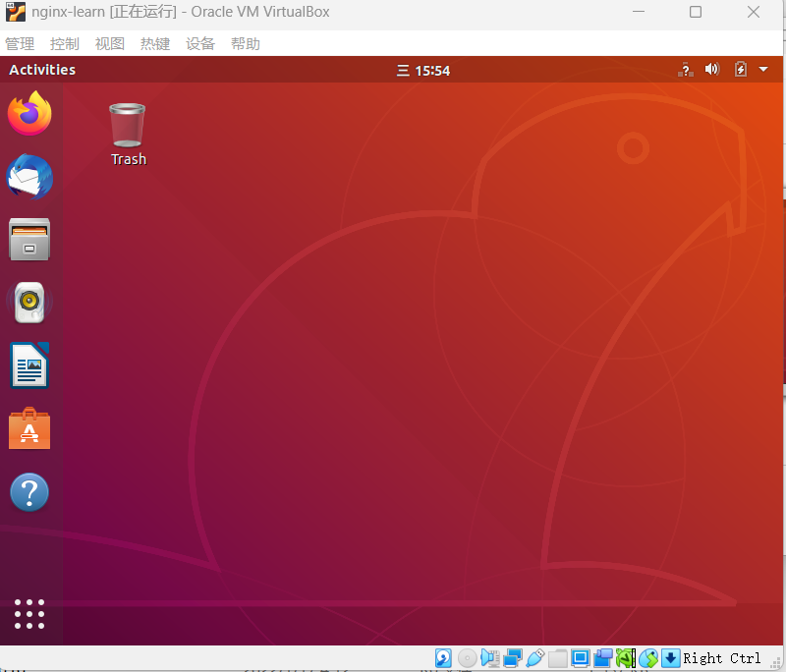This screenshot has height=672, width=786.
Task: Click the battery indicator in top bar
Action: tap(741, 69)
